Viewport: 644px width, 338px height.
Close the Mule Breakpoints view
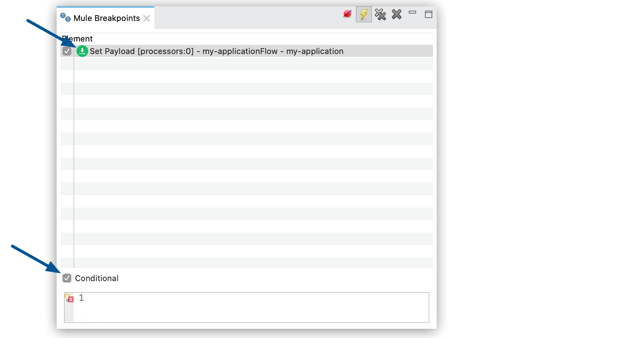point(147,18)
